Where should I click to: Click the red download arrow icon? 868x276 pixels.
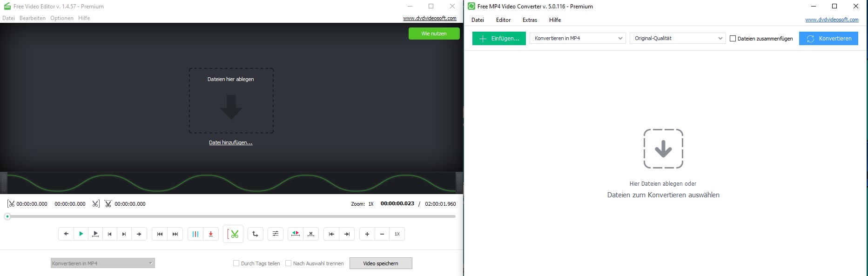click(211, 234)
